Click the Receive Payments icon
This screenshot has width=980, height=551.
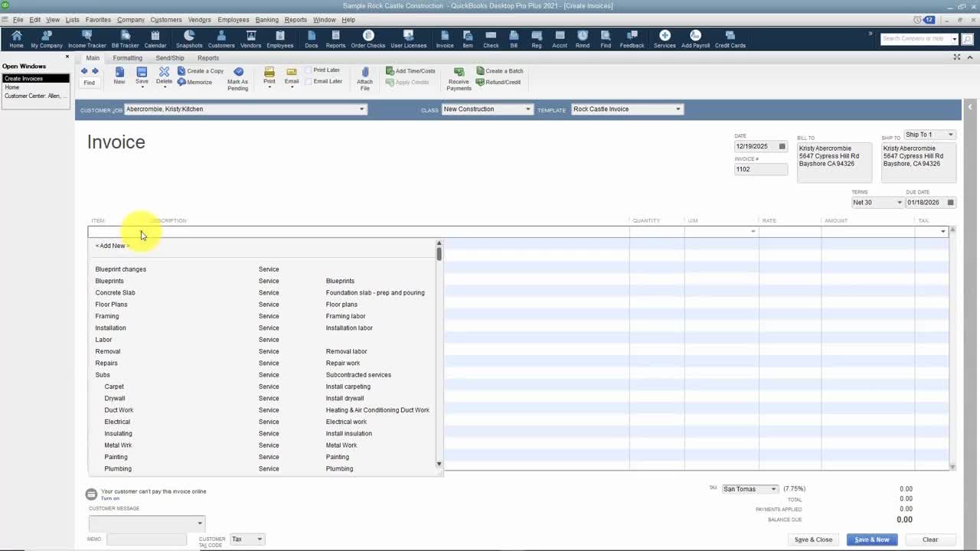pos(459,79)
